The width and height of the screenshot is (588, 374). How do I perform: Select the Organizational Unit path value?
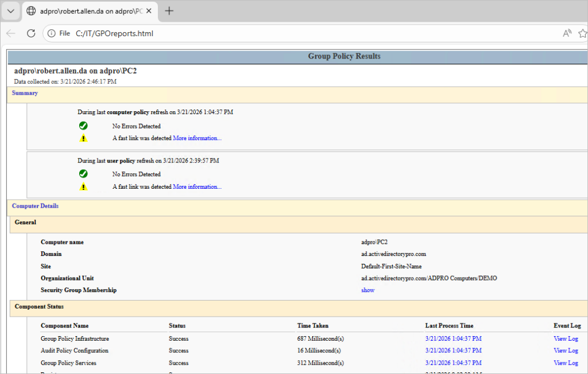coord(429,278)
